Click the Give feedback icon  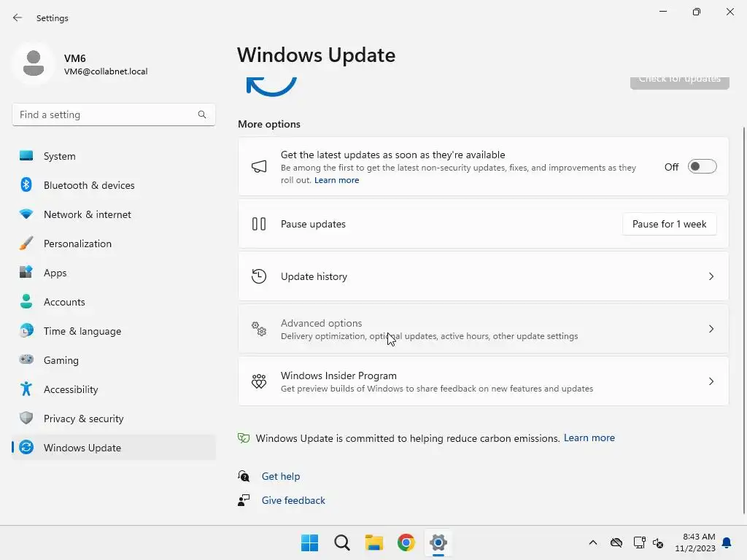tap(244, 500)
